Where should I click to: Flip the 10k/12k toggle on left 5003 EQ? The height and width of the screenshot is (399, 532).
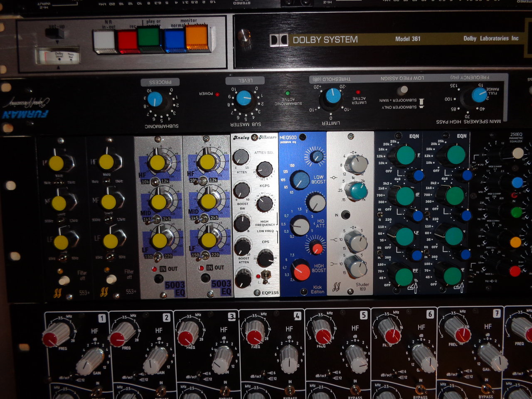click(155, 181)
